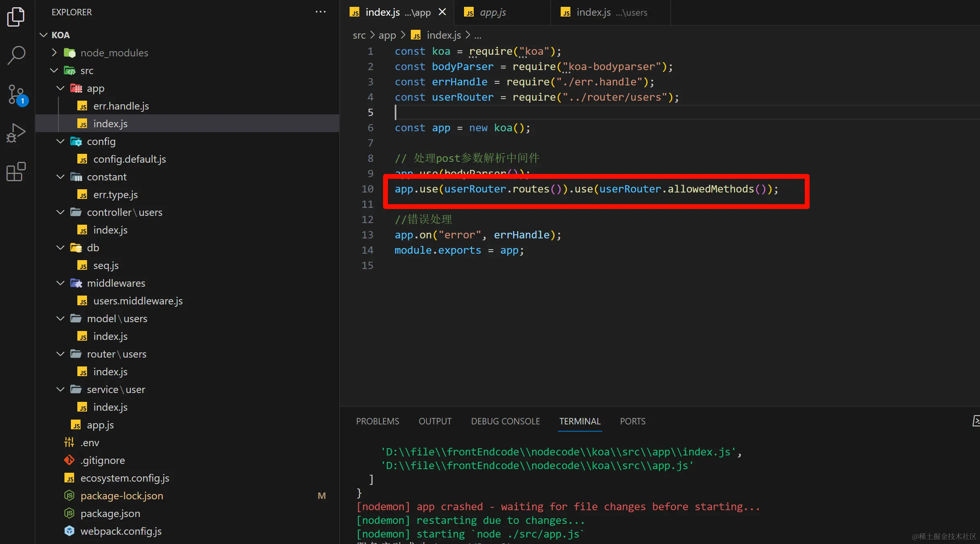Open the Extensions view

pos(16,172)
